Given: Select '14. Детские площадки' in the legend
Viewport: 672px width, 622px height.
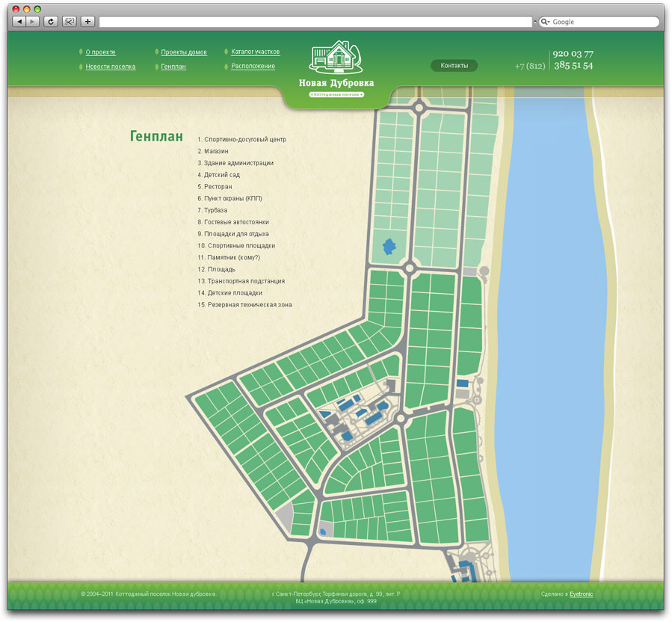Looking at the screenshot, I should [229, 293].
